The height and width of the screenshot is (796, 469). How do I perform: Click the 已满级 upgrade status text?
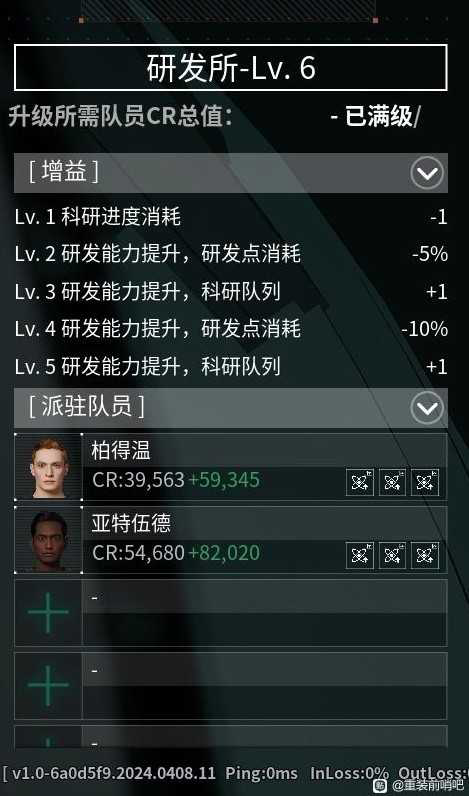(x=379, y=117)
